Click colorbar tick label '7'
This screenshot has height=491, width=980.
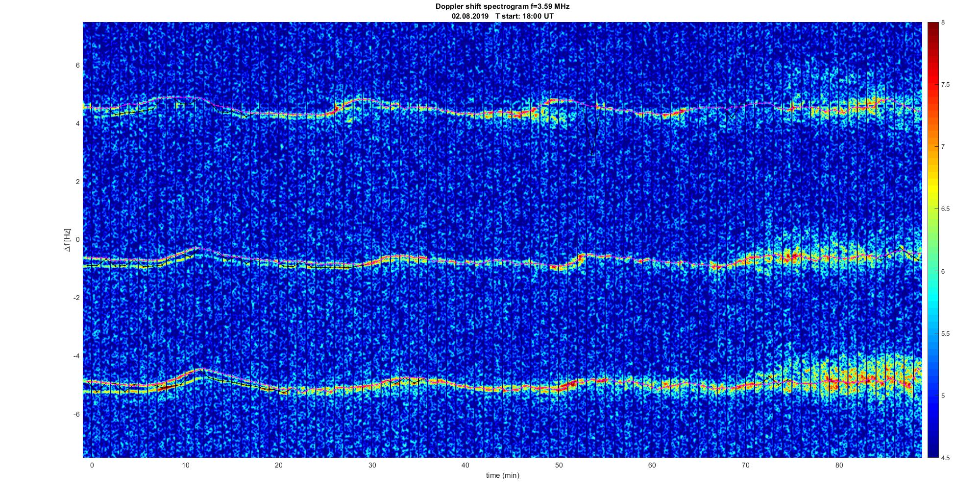point(943,147)
